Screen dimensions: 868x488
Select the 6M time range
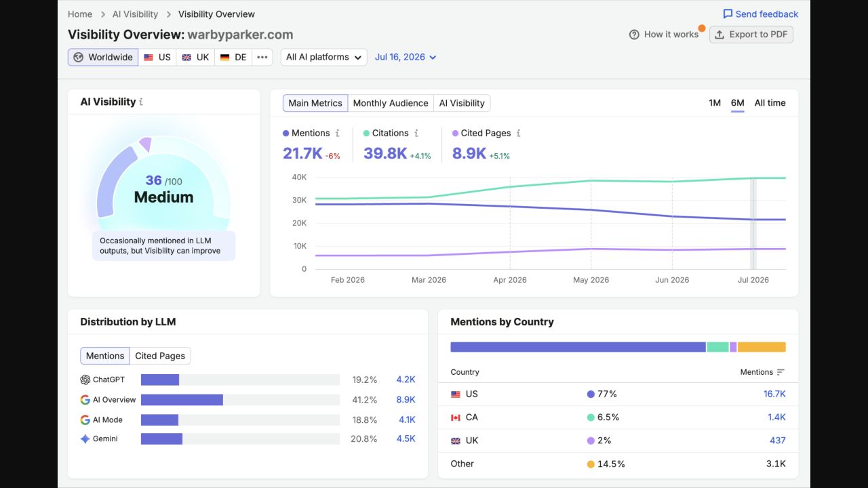click(737, 103)
